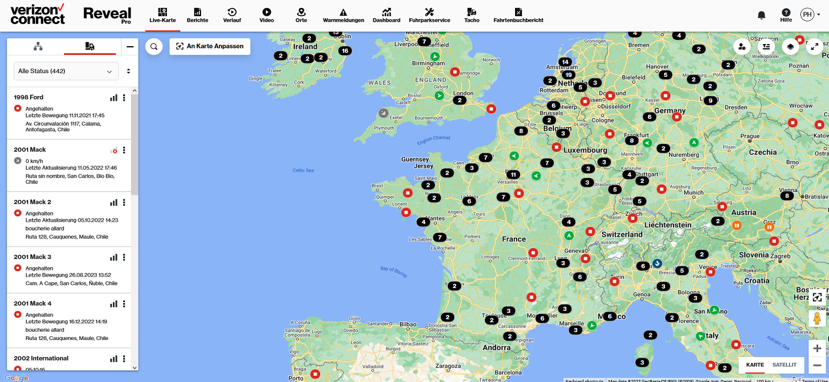Click the Verizon Connect logo

[38, 14]
